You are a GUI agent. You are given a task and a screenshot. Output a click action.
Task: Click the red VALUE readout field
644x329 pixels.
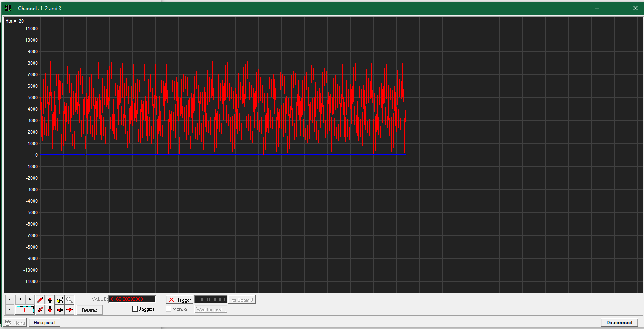click(132, 299)
